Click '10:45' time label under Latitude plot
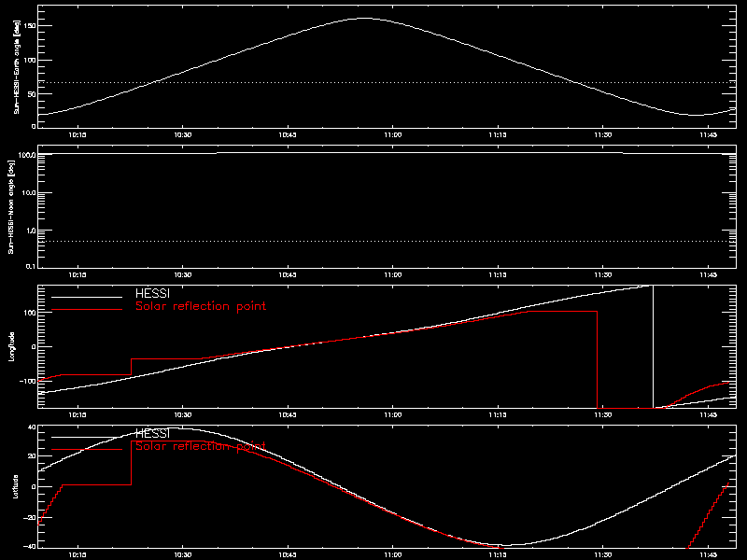747x560 pixels. pos(288,555)
